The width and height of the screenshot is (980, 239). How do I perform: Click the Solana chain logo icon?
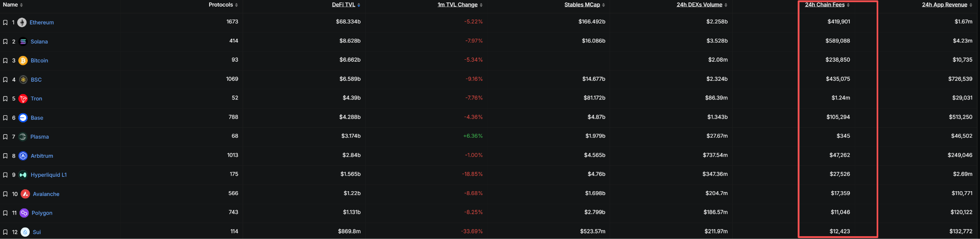click(x=23, y=42)
